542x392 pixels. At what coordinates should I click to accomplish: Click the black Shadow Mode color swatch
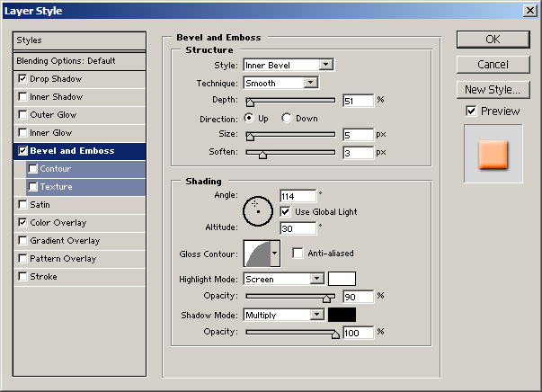click(342, 315)
